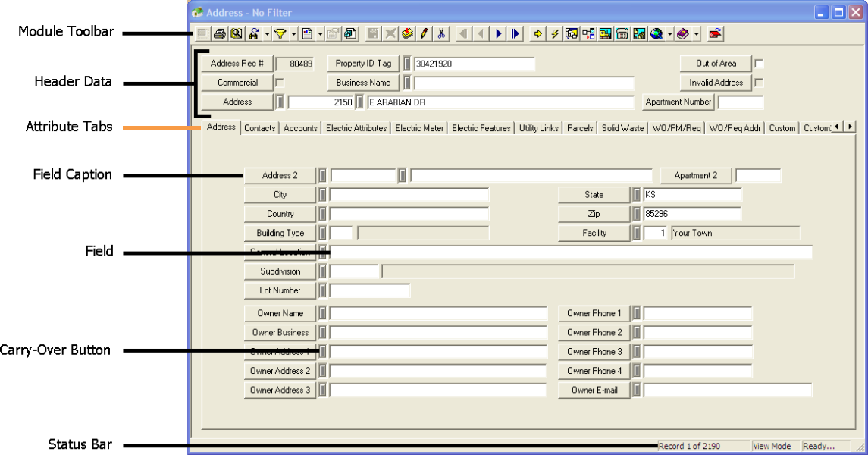Switch to the Electric Attributes tab

pyautogui.click(x=356, y=128)
